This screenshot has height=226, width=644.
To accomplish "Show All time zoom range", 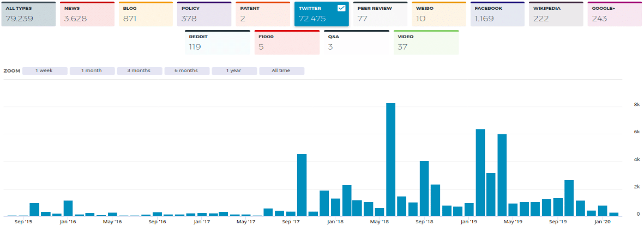I will 281,71.
